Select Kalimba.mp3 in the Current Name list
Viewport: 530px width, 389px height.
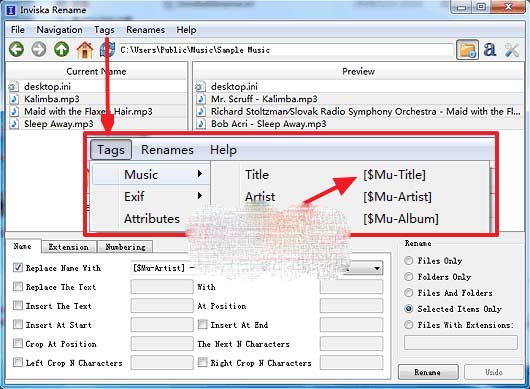97,99
